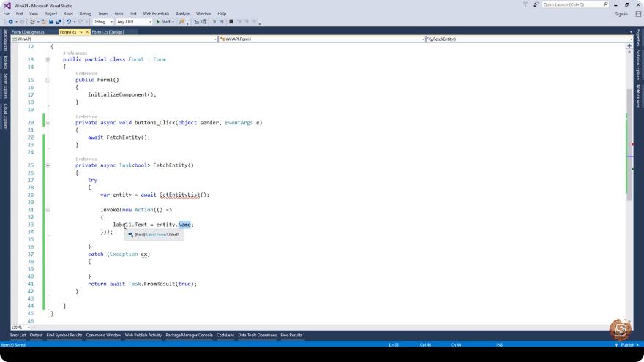Click the Sign in link
644x362 pixels.
(621, 14)
